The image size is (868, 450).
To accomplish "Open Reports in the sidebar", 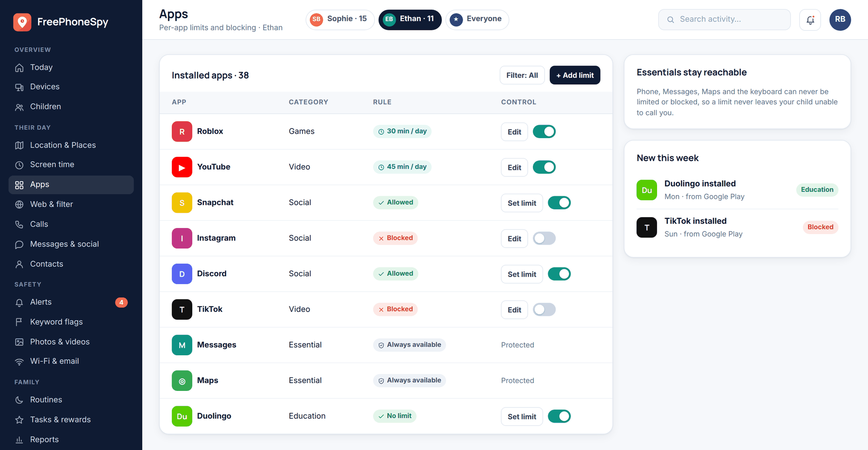I will [71, 440].
